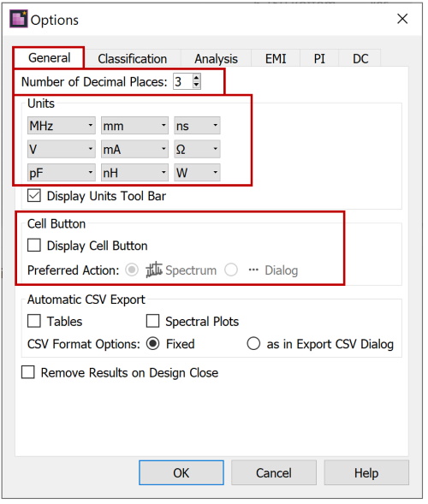Click the Options dialog app icon
The width and height of the screenshot is (428, 504).
pyautogui.click(x=19, y=19)
